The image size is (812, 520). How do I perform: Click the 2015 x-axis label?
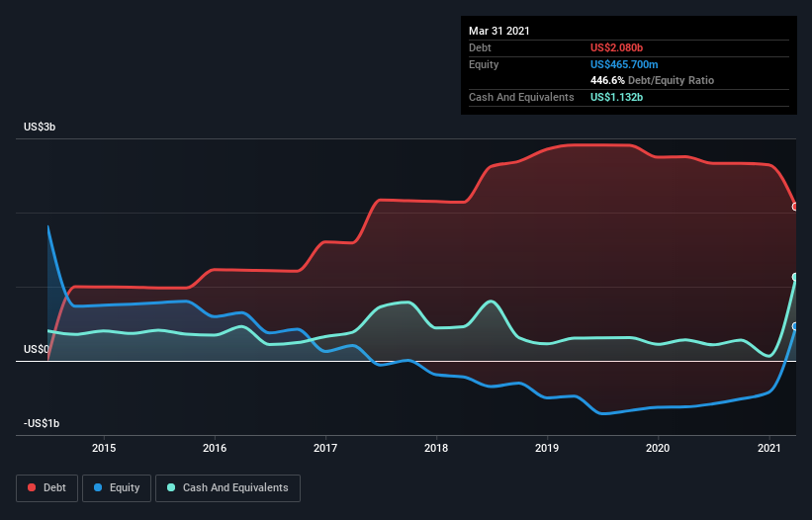coord(104,448)
